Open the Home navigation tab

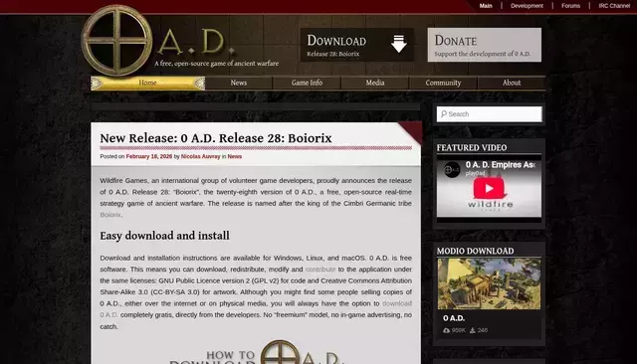tap(148, 83)
